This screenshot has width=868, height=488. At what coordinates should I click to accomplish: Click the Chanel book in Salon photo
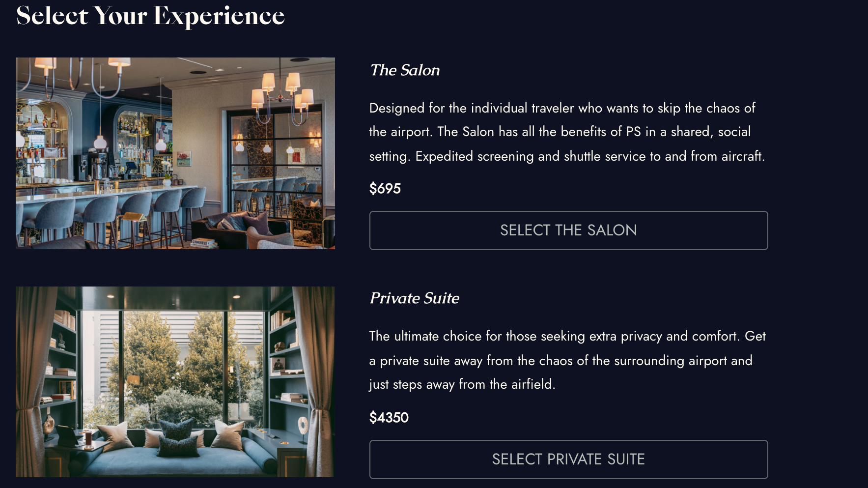(202, 243)
